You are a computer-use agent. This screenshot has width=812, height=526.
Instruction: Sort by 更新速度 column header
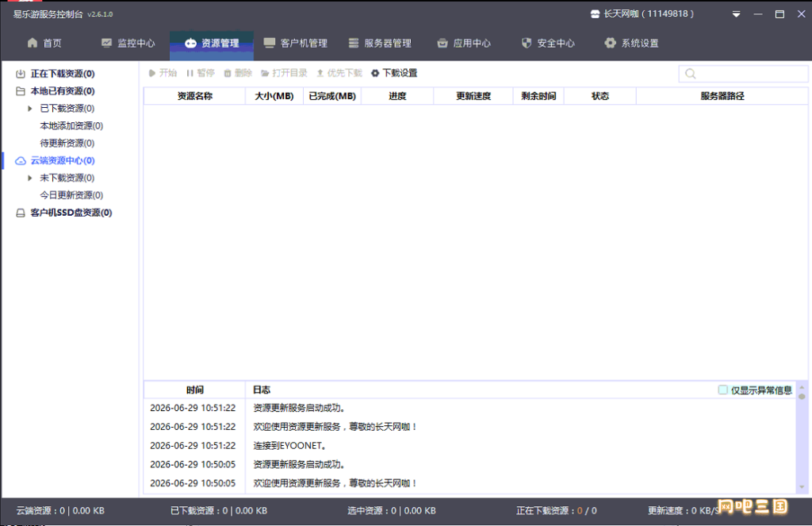(473, 96)
